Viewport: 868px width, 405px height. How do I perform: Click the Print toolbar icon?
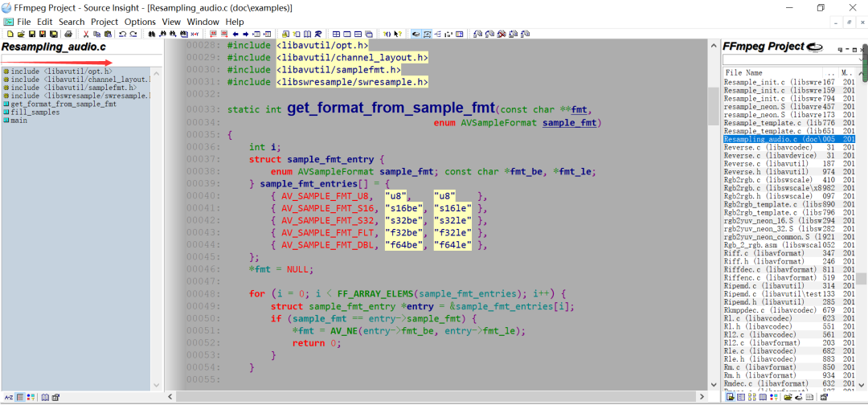pos(68,34)
